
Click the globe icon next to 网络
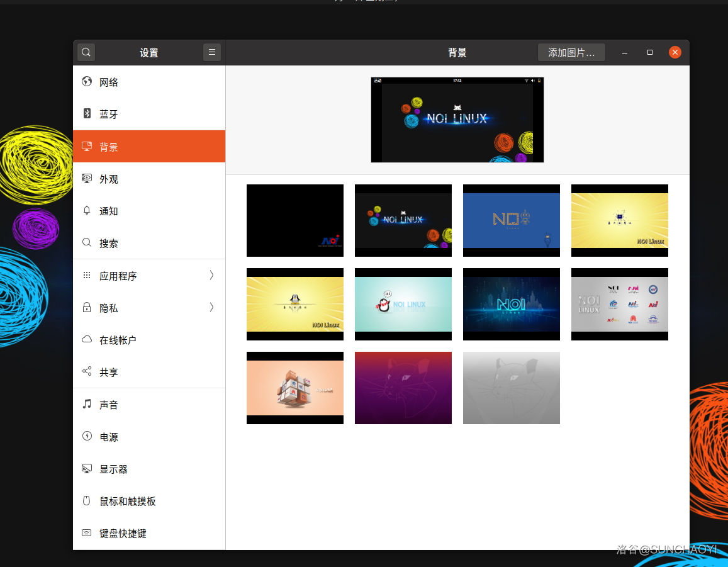click(x=87, y=82)
